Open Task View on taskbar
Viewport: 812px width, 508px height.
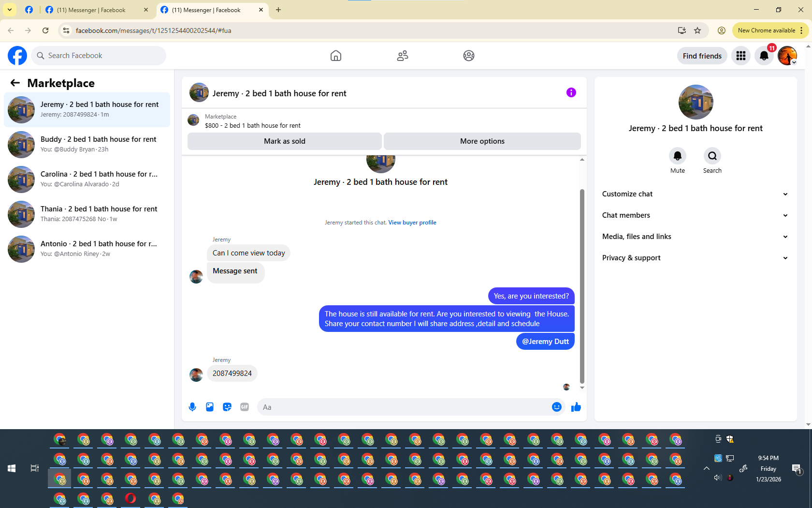[x=35, y=468]
